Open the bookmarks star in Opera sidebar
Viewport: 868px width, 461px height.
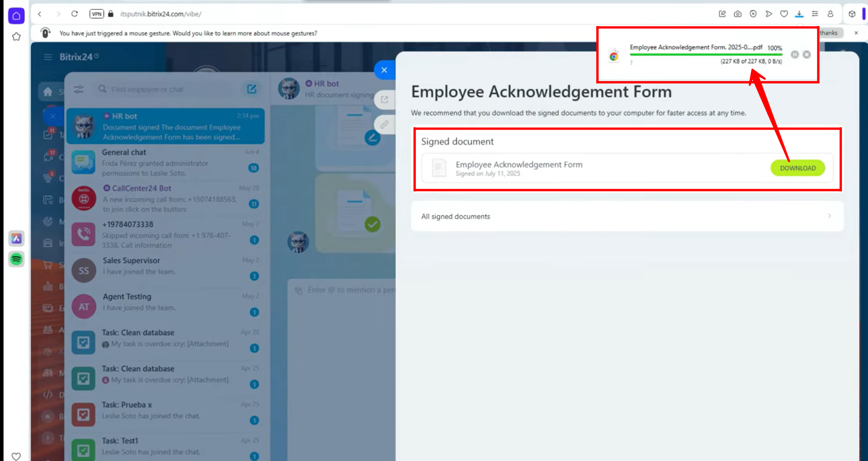click(16, 37)
